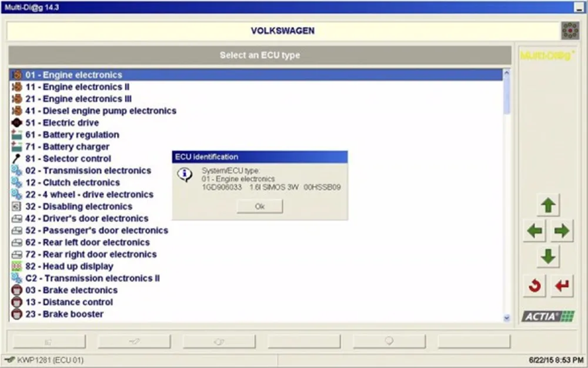Click the battery icon beside 71 - Battery charger
The image size is (588, 368).
click(16, 147)
